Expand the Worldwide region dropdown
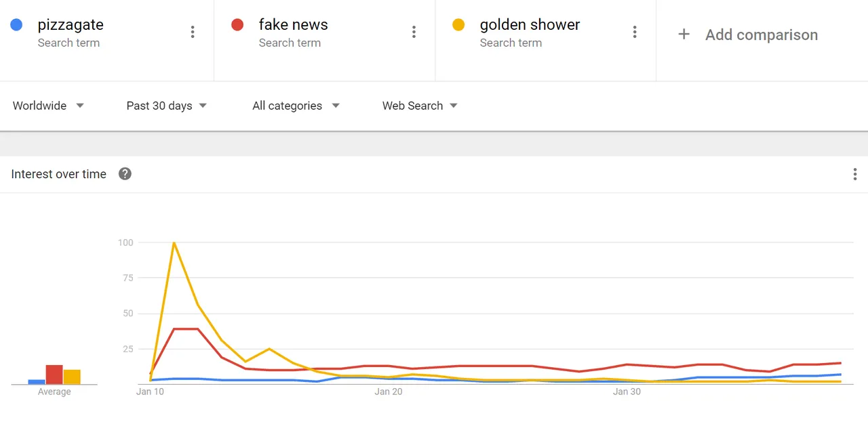 point(48,106)
